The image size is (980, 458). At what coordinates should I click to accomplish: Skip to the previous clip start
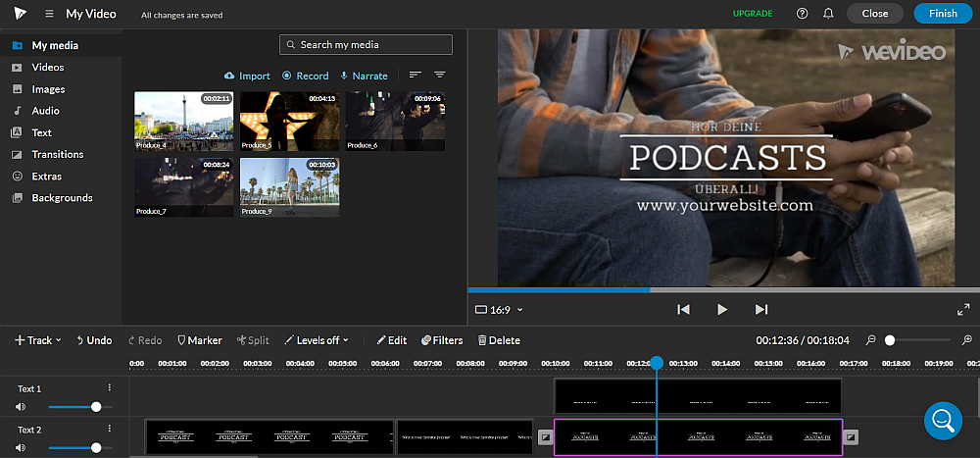point(683,310)
